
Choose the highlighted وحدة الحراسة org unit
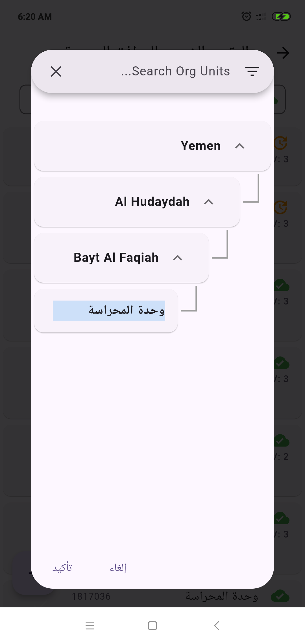(109, 310)
